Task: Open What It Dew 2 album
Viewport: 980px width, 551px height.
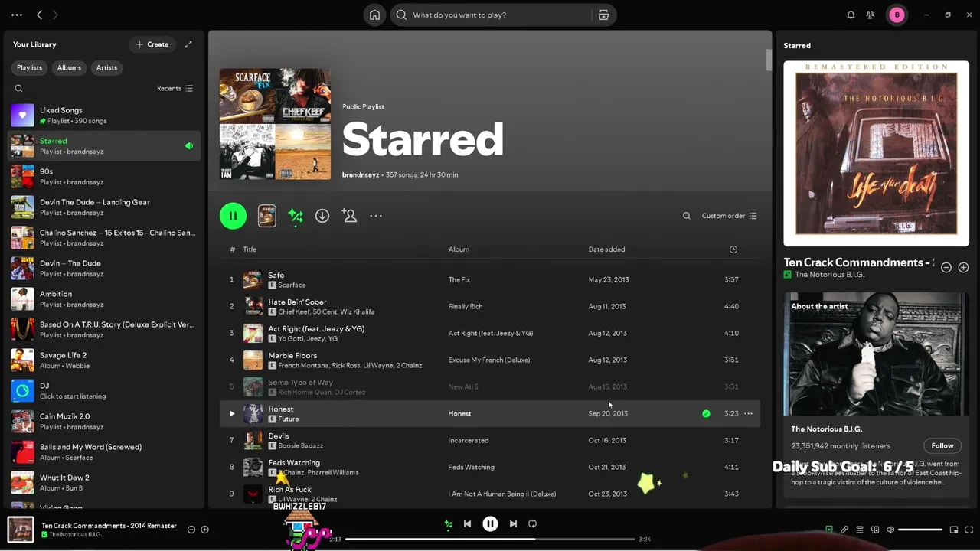Action: [104, 483]
